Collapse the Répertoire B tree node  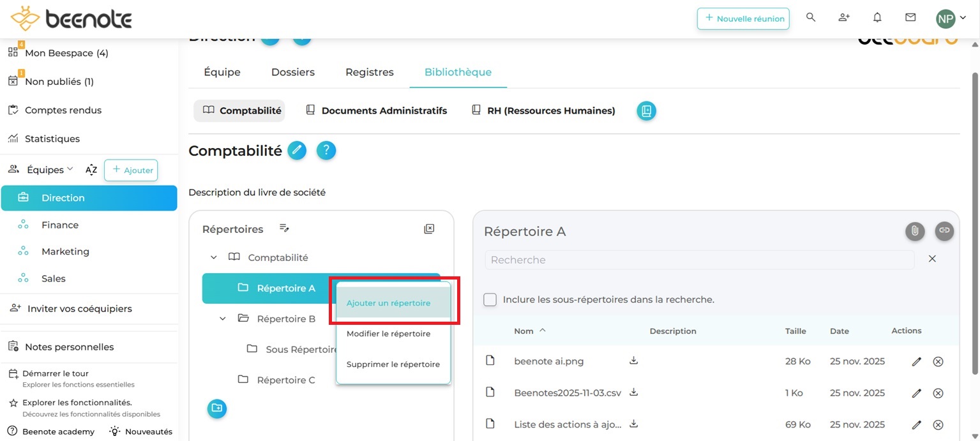pos(222,318)
